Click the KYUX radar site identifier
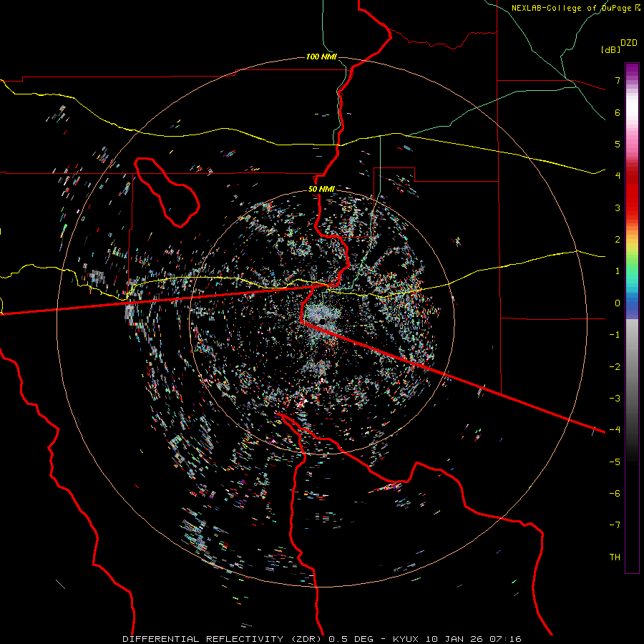Viewport: 644px width, 644px height. [x=406, y=639]
